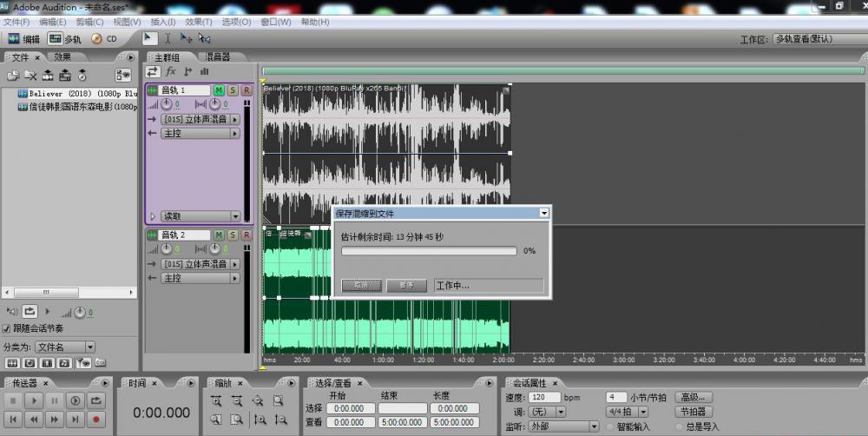Switch to CD view

[x=104, y=39]
